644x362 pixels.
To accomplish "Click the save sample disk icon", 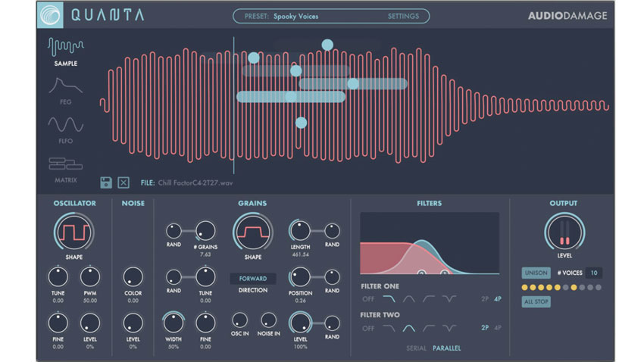I will (x=106, y=183).
